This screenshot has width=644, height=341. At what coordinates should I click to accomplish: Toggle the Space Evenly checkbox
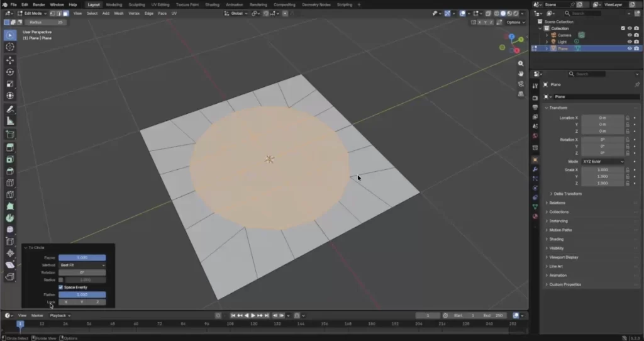pos(61,287)
